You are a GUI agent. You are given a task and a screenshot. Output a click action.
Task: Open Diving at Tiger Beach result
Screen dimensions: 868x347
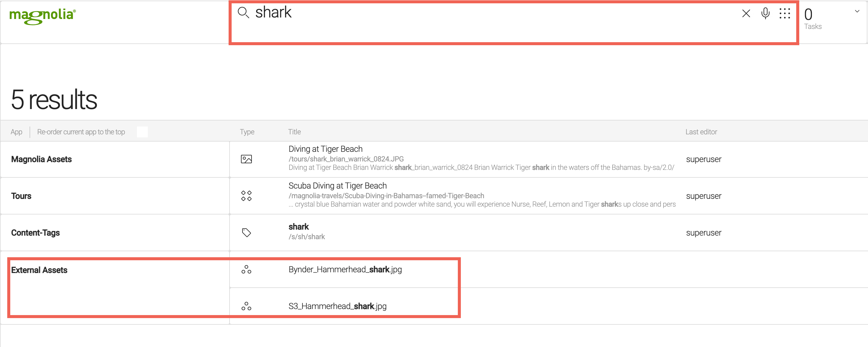[325, 149]
